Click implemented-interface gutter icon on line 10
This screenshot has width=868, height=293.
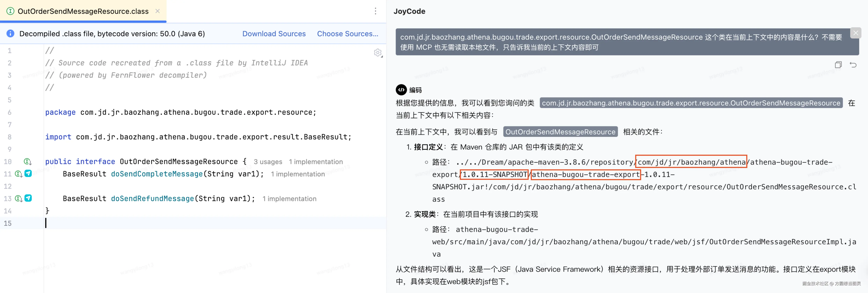click(27, 161)
